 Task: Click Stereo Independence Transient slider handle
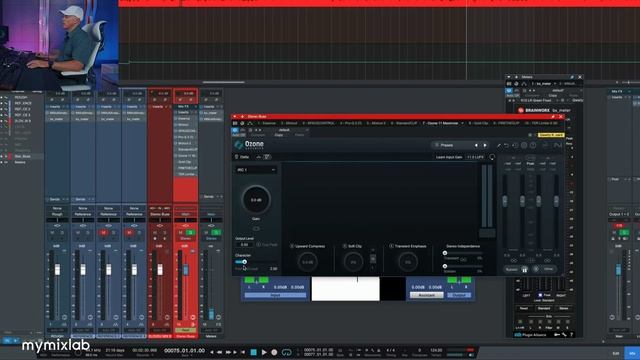(x=445, y=253)
